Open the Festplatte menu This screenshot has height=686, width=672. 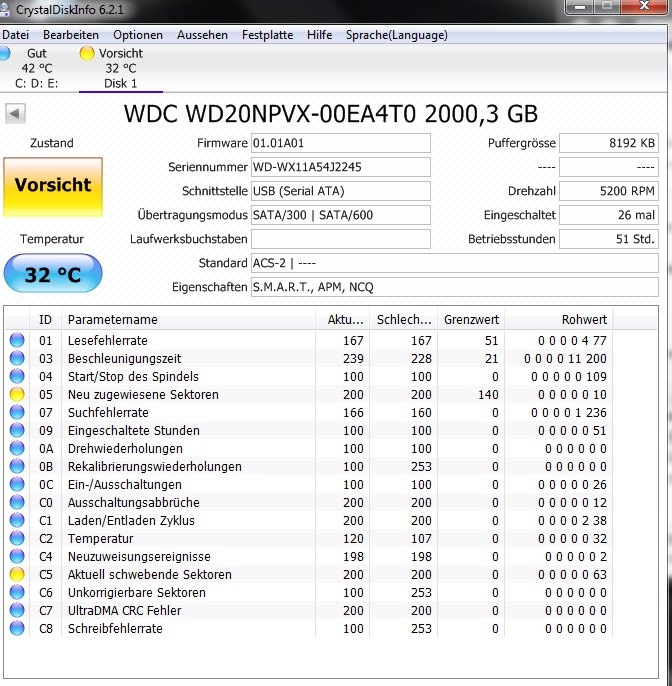[x=267, y=35]
